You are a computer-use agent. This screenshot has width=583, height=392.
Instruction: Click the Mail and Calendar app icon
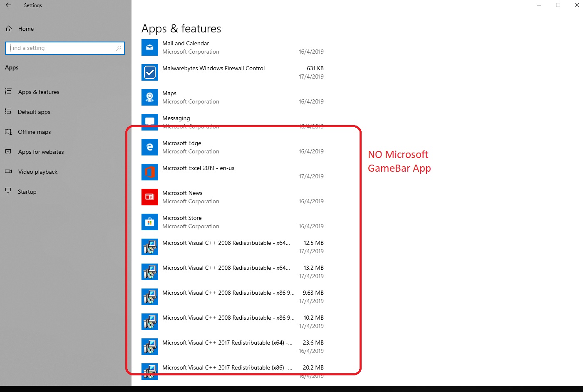click(150, 47)
